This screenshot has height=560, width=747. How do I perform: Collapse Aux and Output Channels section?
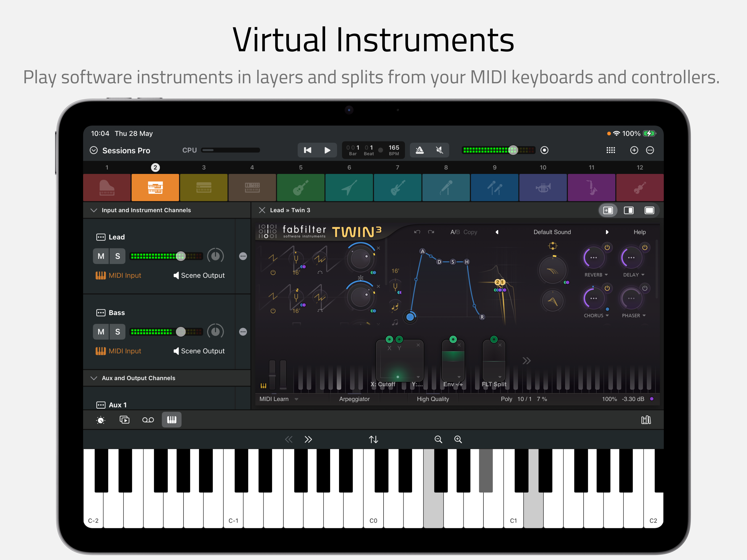[94, 378]
